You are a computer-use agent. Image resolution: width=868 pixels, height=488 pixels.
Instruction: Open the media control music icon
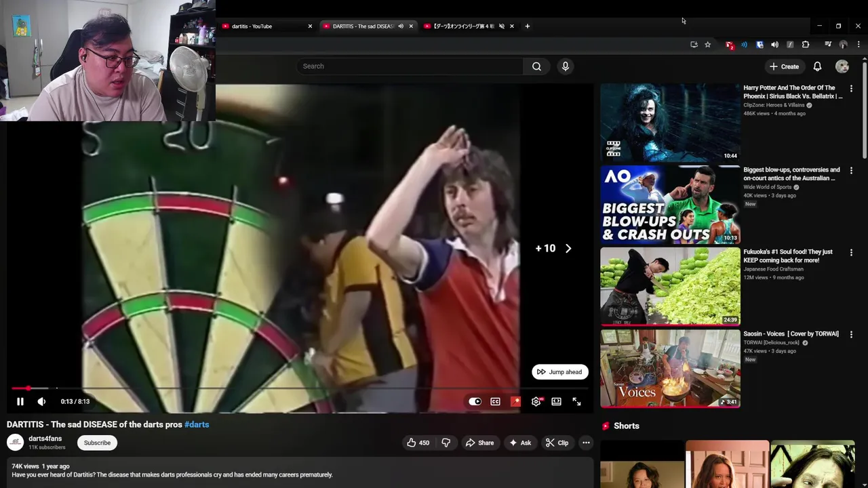[828, 45]
